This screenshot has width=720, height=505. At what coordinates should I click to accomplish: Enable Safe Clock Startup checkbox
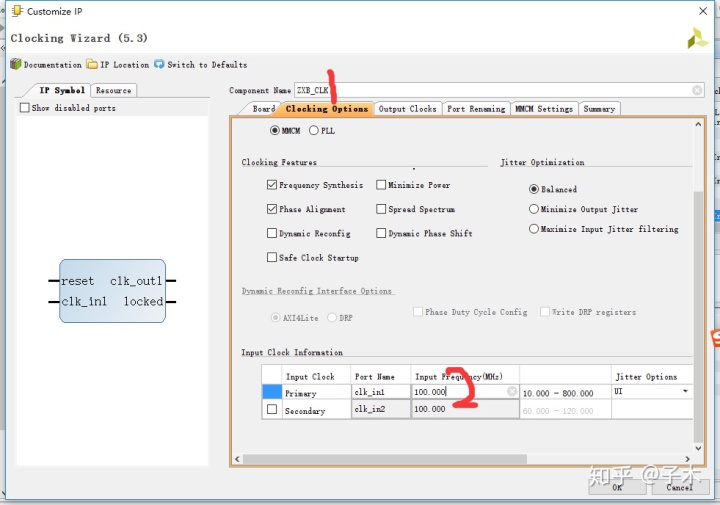click(272, 257)
